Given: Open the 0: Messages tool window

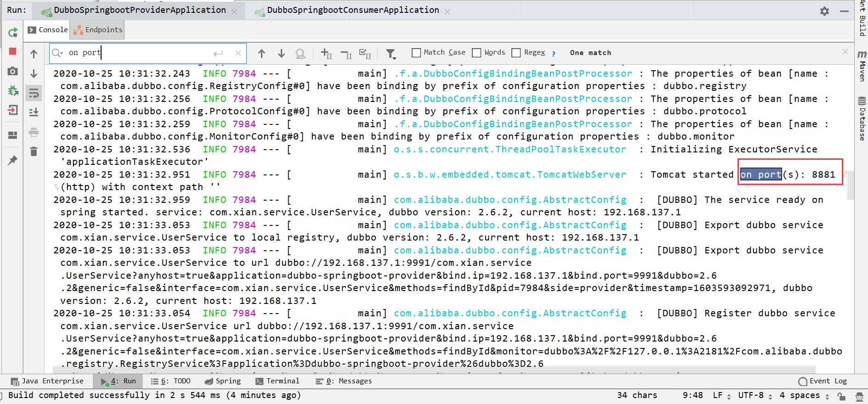Looking at the screenshot, I should (344, 381).
